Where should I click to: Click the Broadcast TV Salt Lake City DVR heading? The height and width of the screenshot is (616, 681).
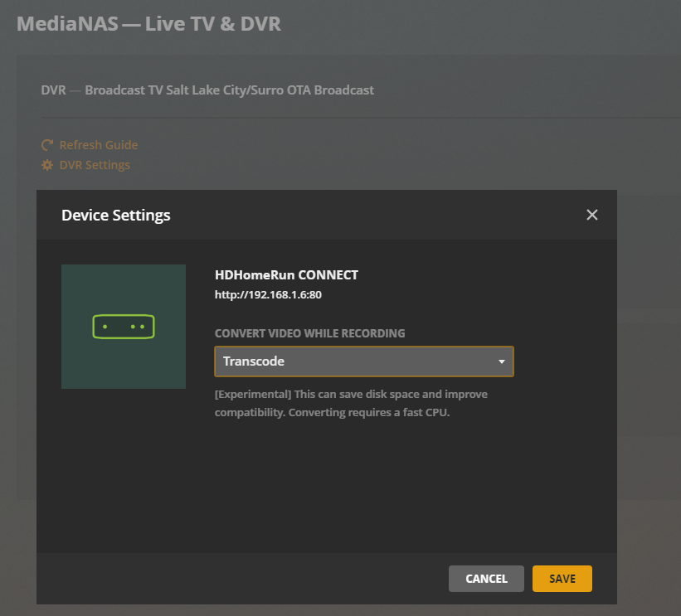coord(207,90)
